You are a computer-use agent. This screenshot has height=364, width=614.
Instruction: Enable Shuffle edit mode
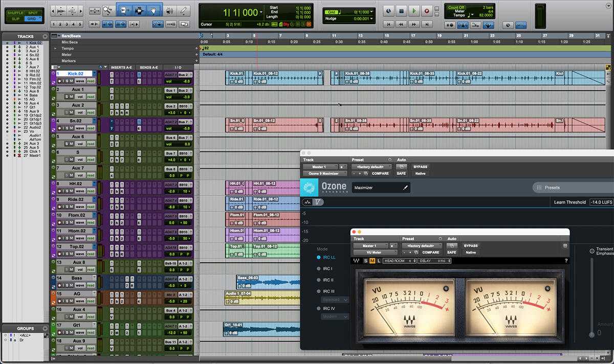[x=15, y=12]
